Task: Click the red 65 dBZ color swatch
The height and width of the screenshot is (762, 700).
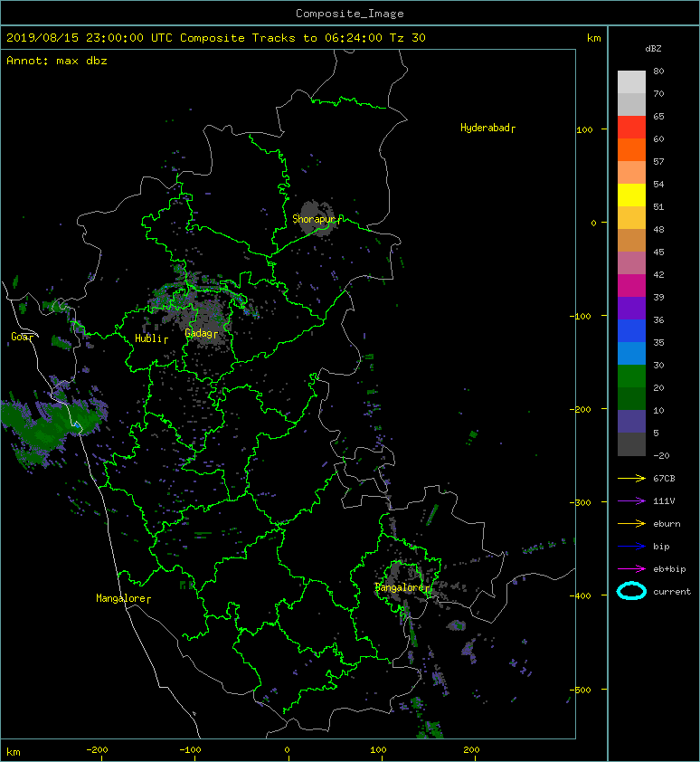Action: tap(631, 128)
